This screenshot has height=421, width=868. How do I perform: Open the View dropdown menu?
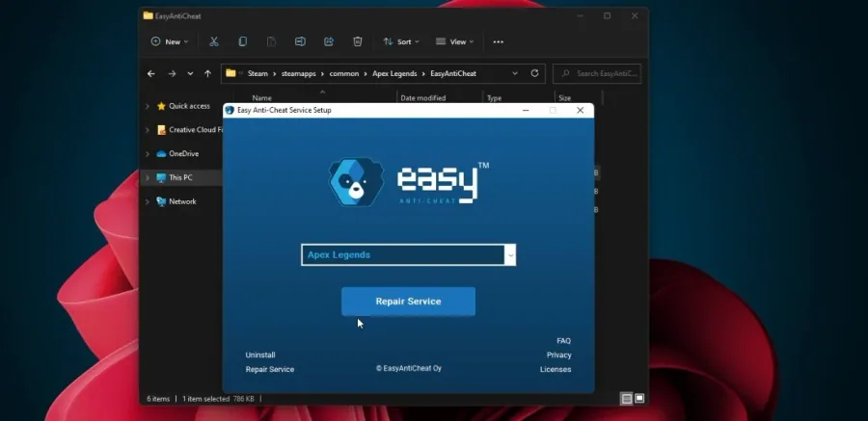coord(454,41)
